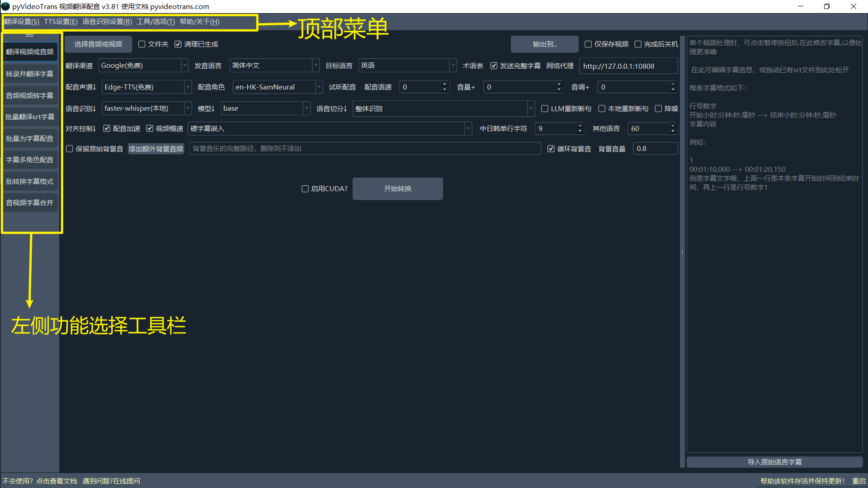The height and width of the screenshot is (488, 868).
Task: Click 不会使用? 点击查看文档 link
Action: 40,481
